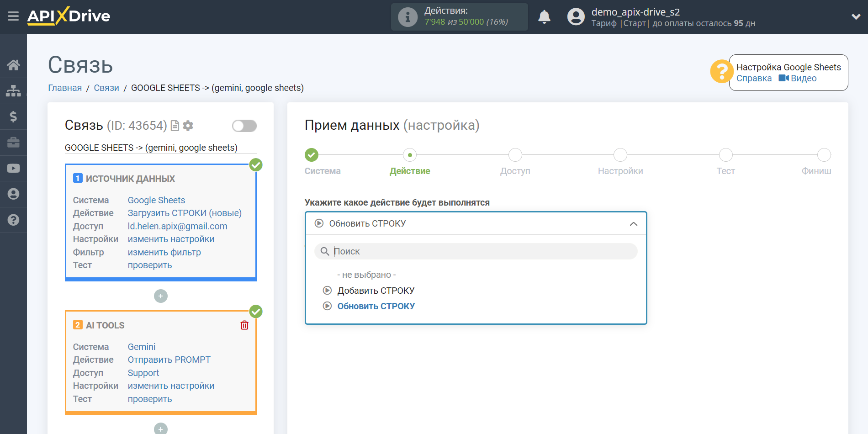Screen dimensions: 868x434
Task: Open the Support access link
Action: coord(143,373)
